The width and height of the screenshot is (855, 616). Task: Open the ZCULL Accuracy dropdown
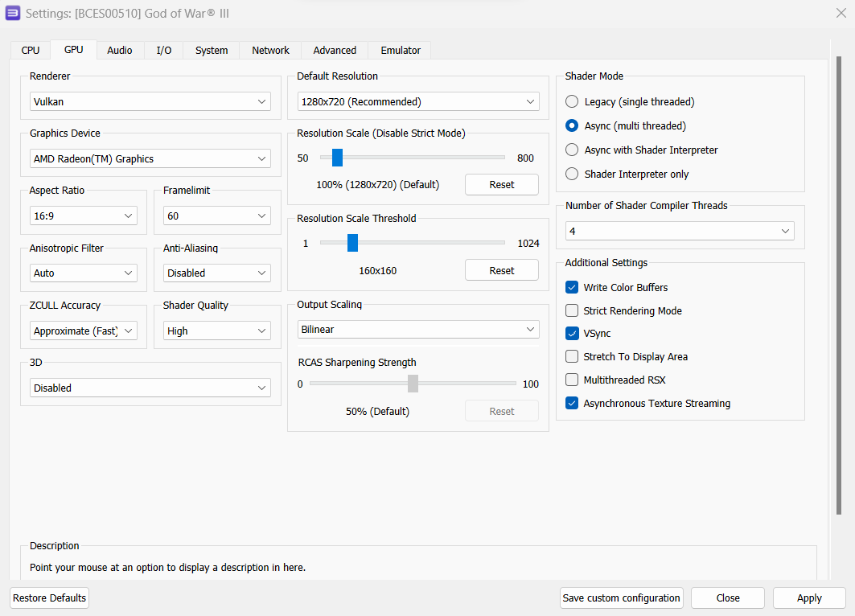point(84,331)
